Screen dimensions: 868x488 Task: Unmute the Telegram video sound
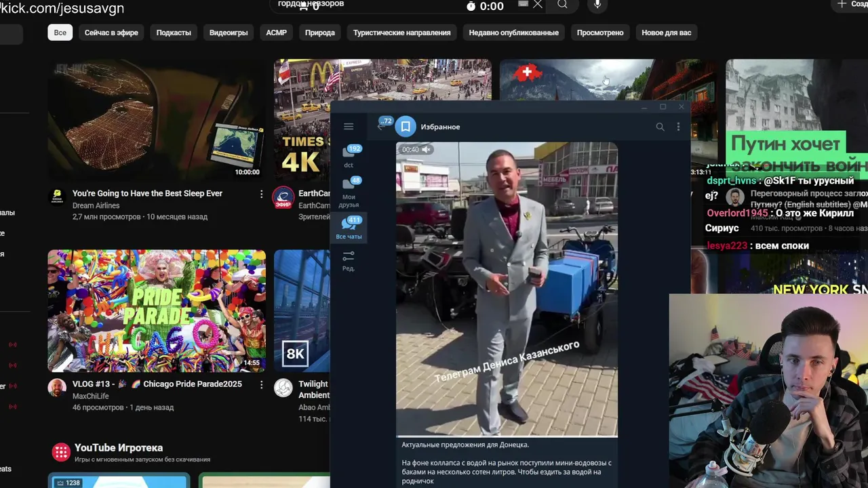coord(426,149)
